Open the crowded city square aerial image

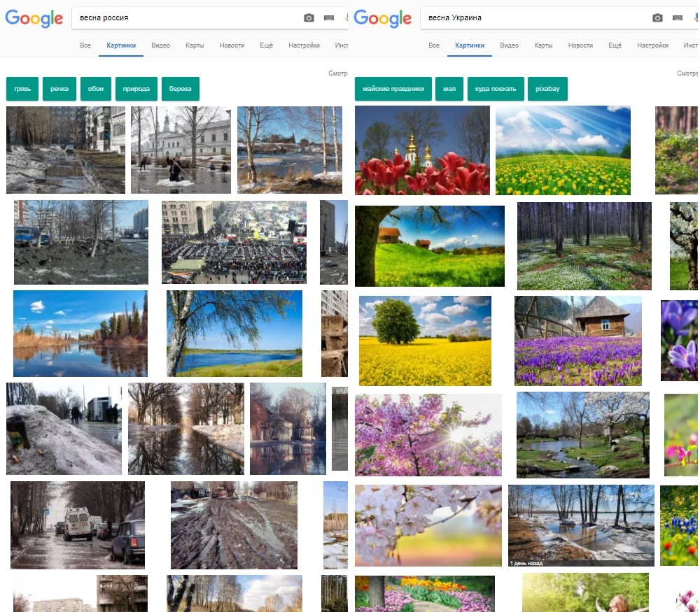234,242
